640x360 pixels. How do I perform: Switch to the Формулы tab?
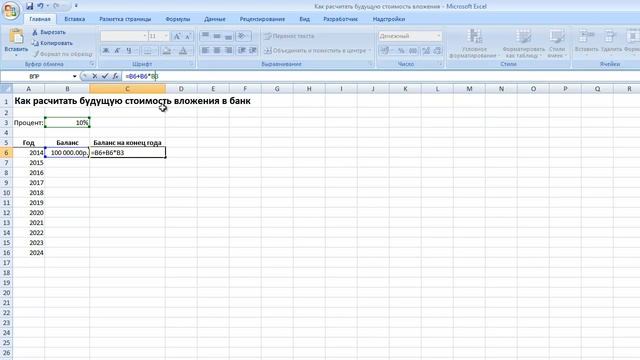point(178,19)
